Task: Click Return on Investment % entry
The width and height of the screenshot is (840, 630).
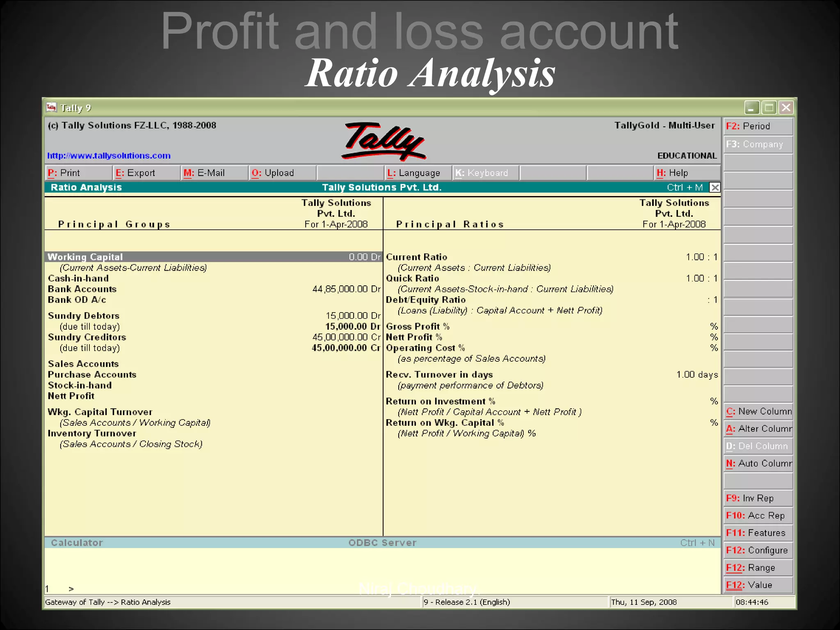Action: 552,401
